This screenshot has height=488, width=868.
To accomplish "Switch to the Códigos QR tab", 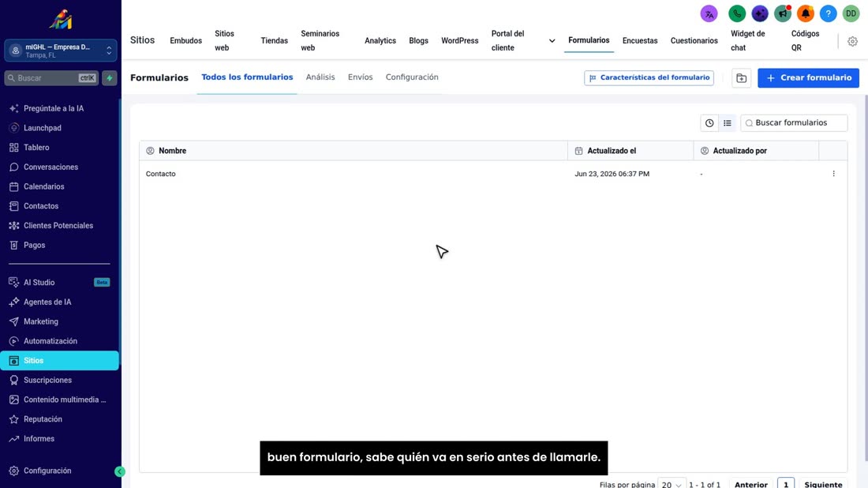I will point(805,41).
